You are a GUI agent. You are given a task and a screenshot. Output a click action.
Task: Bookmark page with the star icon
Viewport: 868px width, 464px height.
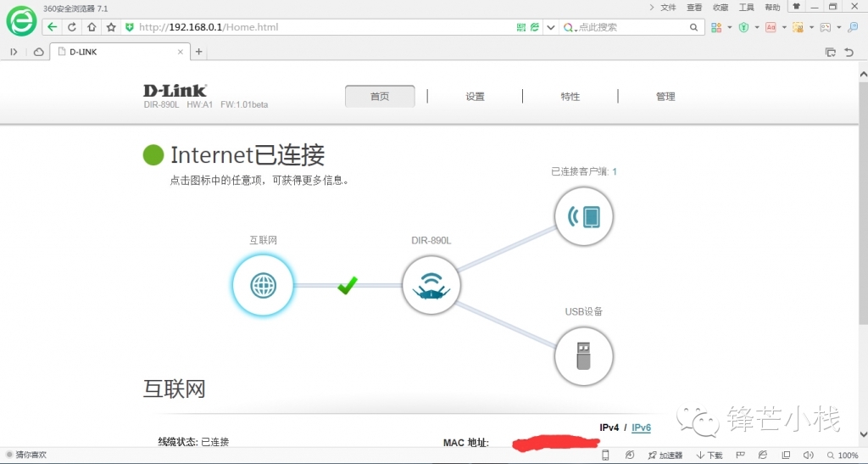point(111,27)
